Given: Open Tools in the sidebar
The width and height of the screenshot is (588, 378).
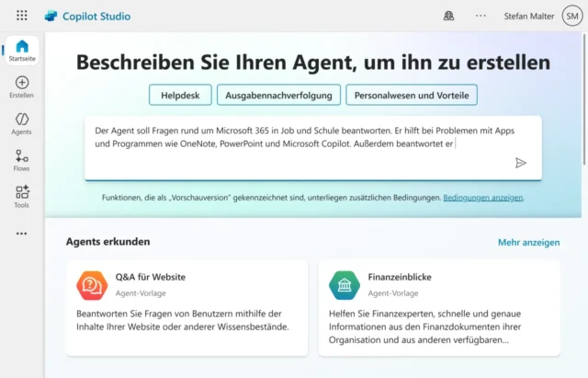Looking at the screenshot, I should click(x=22, y=197).
